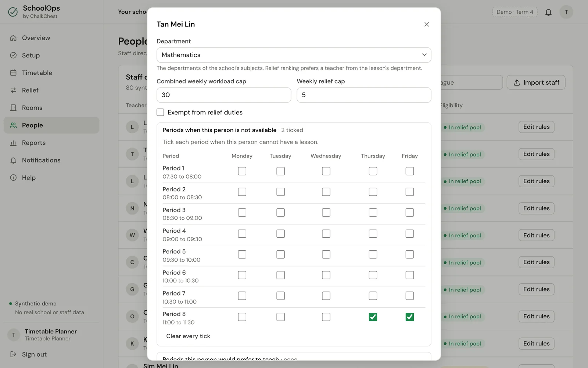The width and height of the screenshot is (588, 368).
Task: Open the Department dropdown showing Mathematics
Action: pyautogui.click(x=294, y=55)
